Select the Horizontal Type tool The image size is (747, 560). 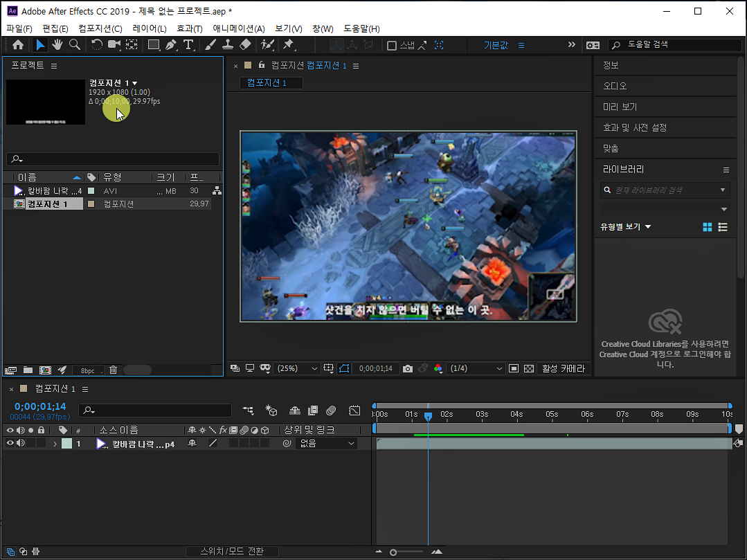tap(188, 45)
